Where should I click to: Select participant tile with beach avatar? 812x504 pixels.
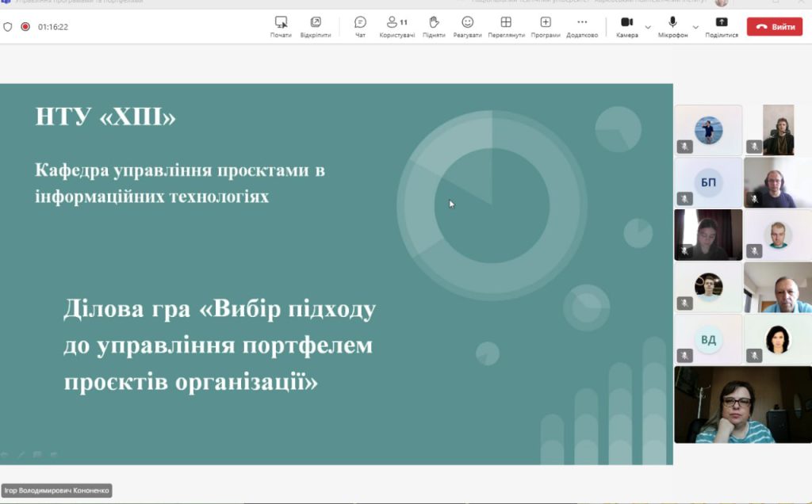708,130
